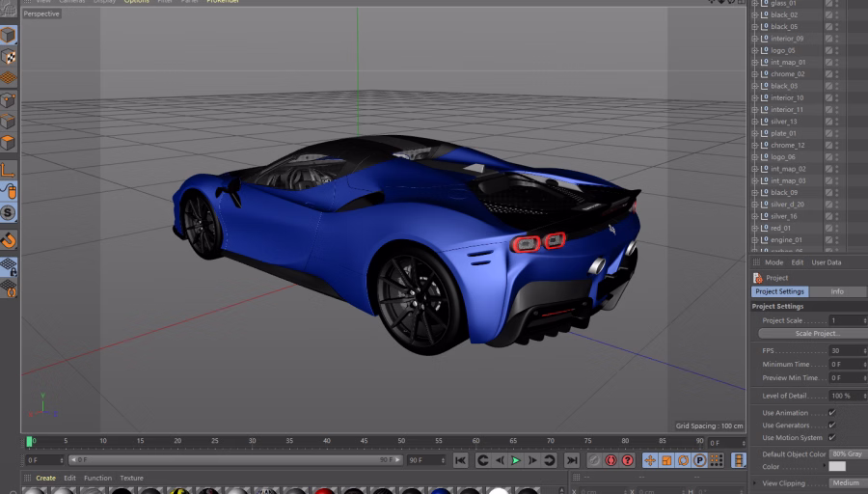Viewport: 868px width, 494px height.
Task: Expand the silver_13 object tree node
Action: (754, 122)
